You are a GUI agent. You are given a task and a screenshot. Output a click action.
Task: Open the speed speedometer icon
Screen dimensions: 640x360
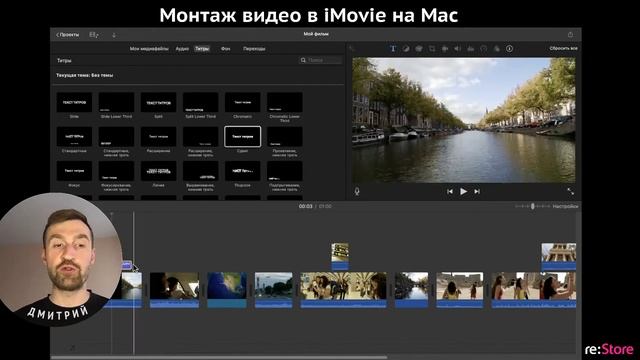484,49
